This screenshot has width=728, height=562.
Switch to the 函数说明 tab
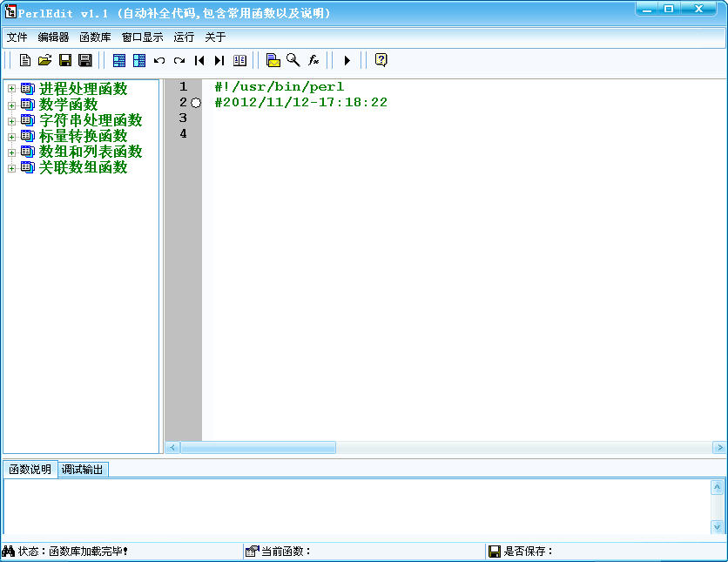[x=30, y=469]
